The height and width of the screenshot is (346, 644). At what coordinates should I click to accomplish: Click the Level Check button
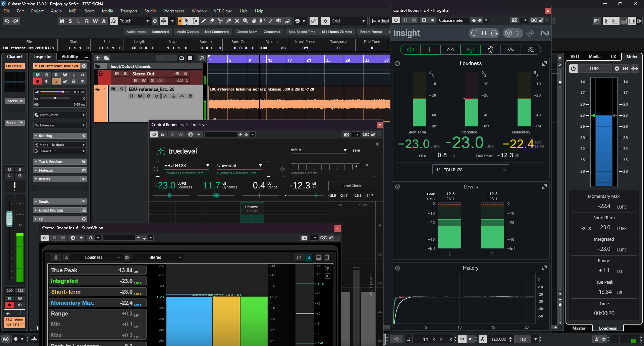(352, 186)
